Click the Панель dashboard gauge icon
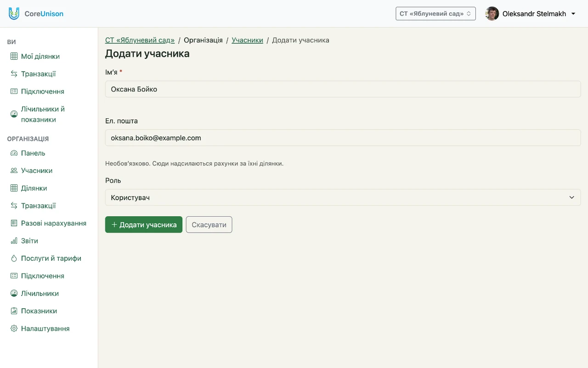 pyautogui.click(x=14, y=153)
